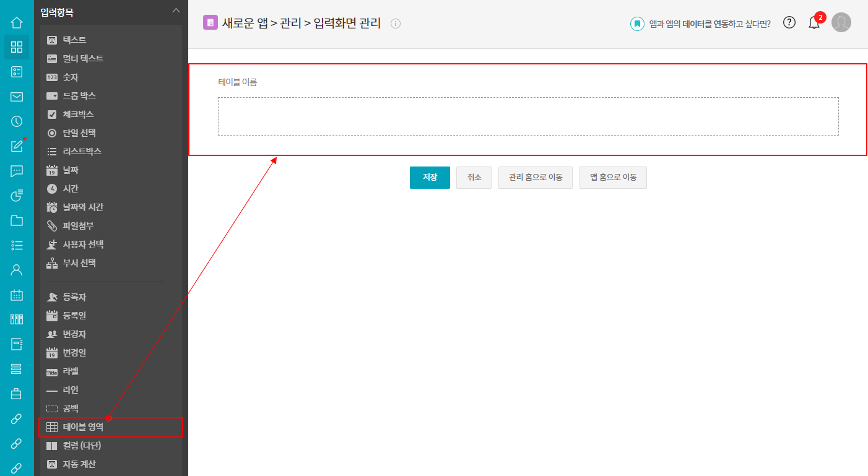
Task: Click the 취소 button
Action: [474, 178]
